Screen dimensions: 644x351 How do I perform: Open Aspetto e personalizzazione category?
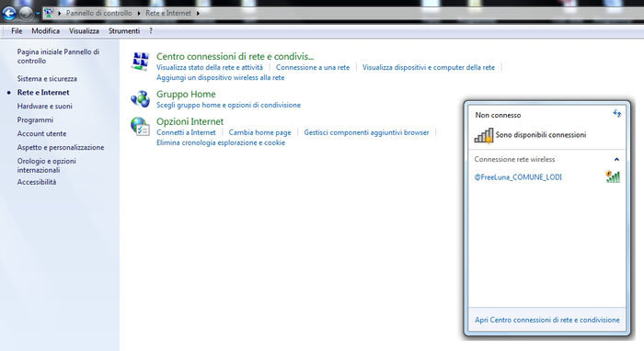tap(61, 147)
